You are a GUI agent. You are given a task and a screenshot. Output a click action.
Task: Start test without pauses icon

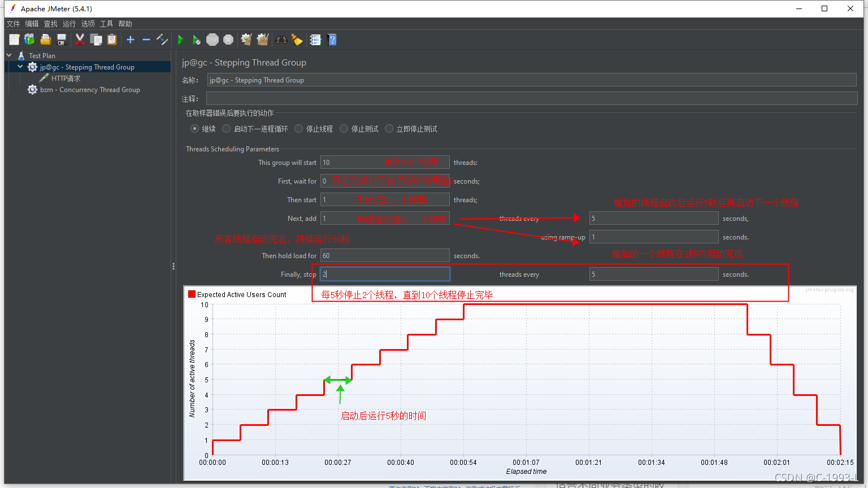(196, 40)
